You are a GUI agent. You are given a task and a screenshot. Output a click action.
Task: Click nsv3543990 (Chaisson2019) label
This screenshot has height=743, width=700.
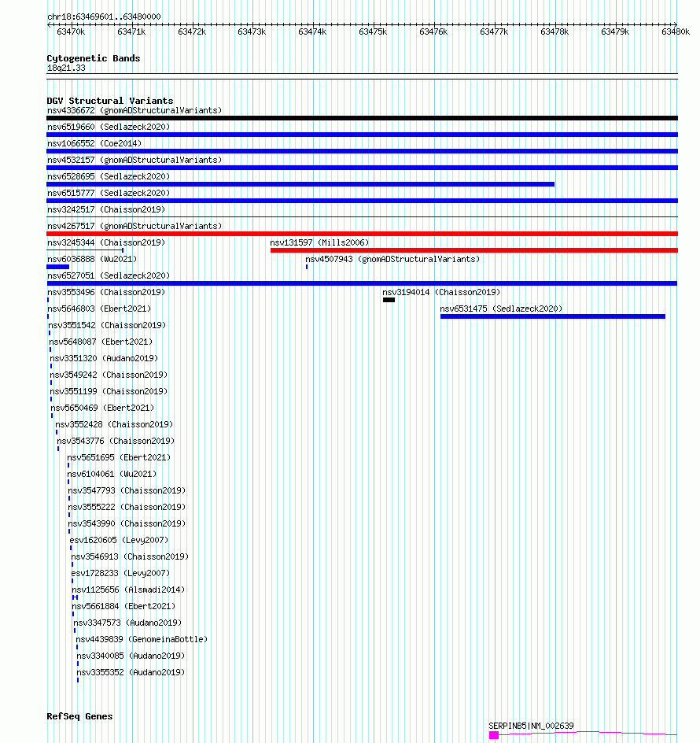(127, 523)
